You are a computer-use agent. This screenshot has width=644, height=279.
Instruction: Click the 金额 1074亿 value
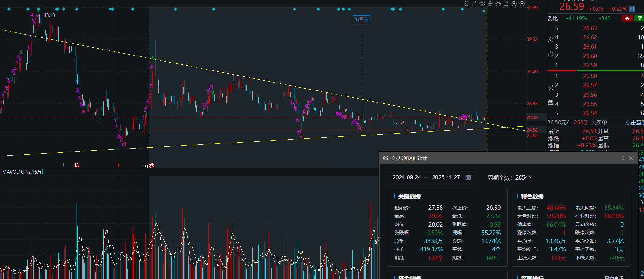click(491, 241)
